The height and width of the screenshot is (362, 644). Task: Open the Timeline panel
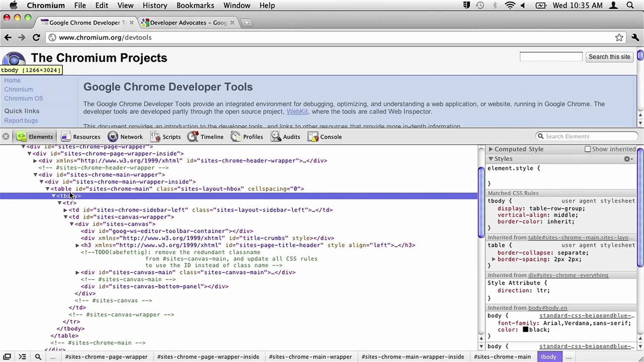coord(205,137)
